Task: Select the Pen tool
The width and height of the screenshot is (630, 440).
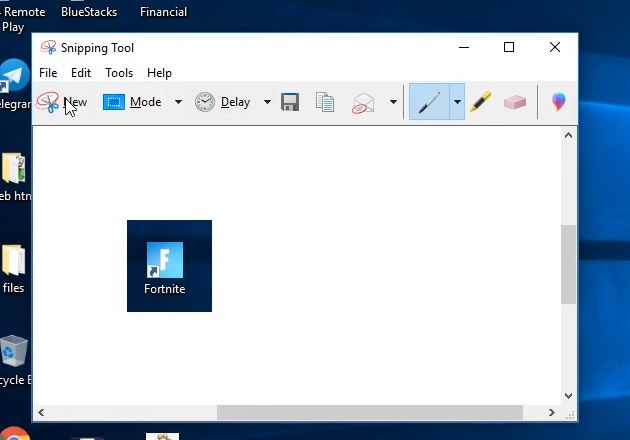Action: pyautogui.click(x=429, y=102)
